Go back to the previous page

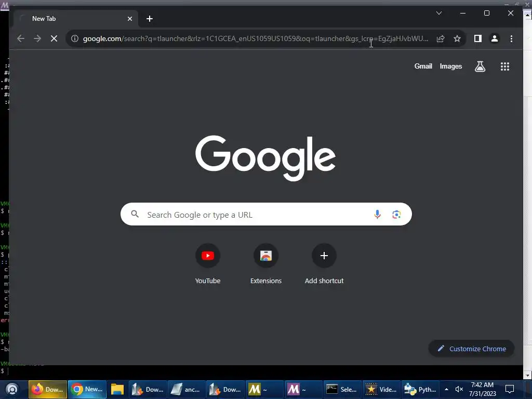tap(21, 38)
